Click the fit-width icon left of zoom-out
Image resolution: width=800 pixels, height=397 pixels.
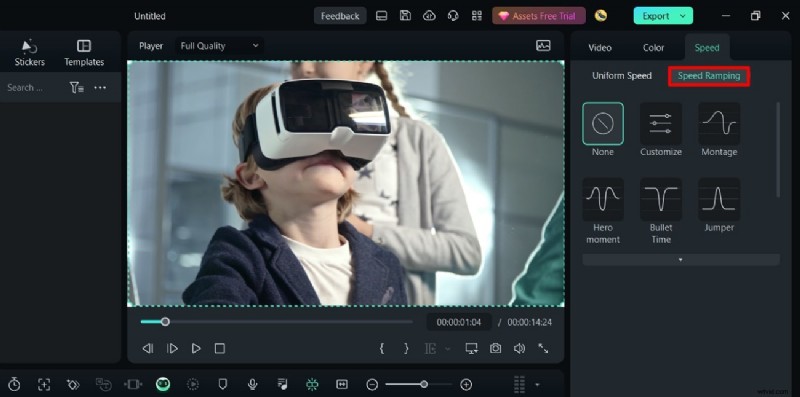[342, 384]
